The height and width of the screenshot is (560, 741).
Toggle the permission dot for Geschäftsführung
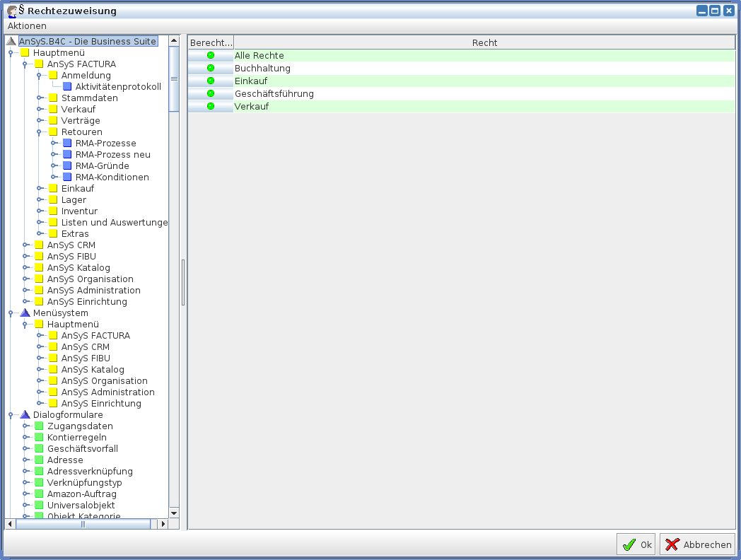coord(210,94)
